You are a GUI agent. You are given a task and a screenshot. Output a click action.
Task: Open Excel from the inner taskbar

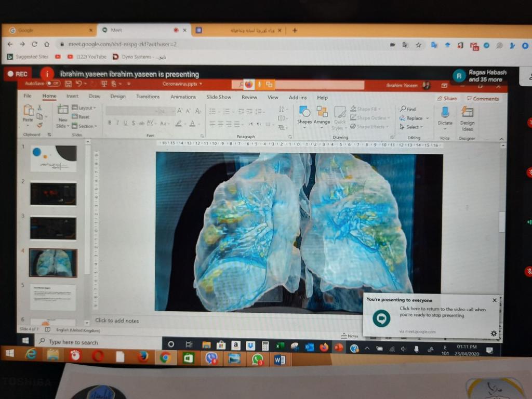tap(280, 347)
